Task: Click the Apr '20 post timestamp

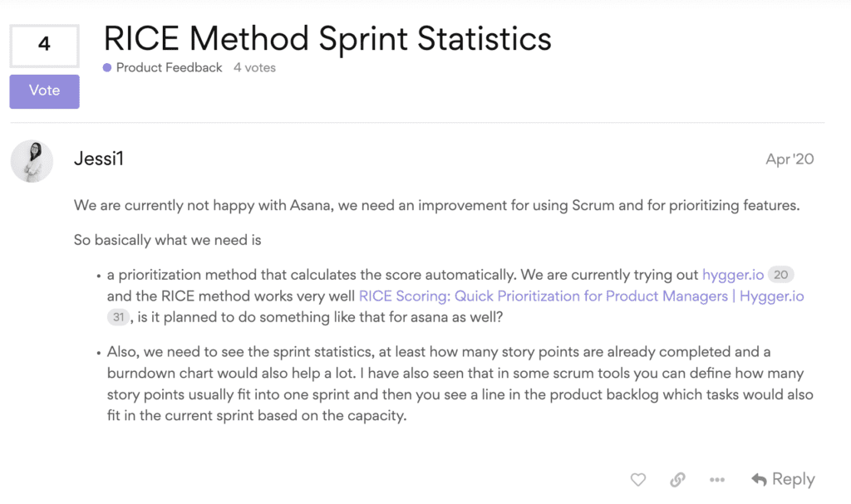Action: click(790, 159)
